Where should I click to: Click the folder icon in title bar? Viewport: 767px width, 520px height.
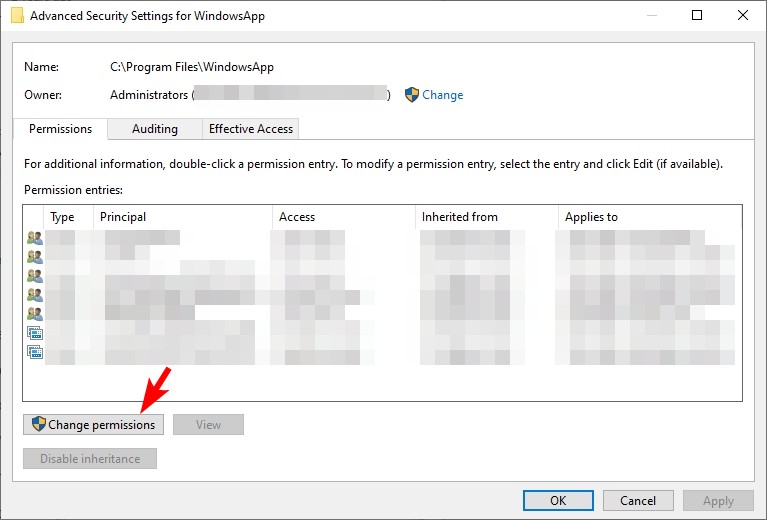tap(18, 16)
